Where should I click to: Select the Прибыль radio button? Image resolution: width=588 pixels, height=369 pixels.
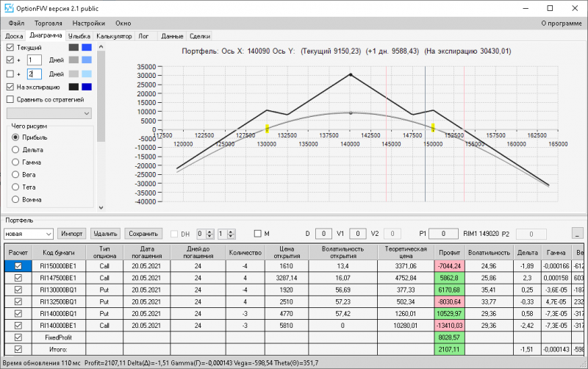click(x=15, y=137)
